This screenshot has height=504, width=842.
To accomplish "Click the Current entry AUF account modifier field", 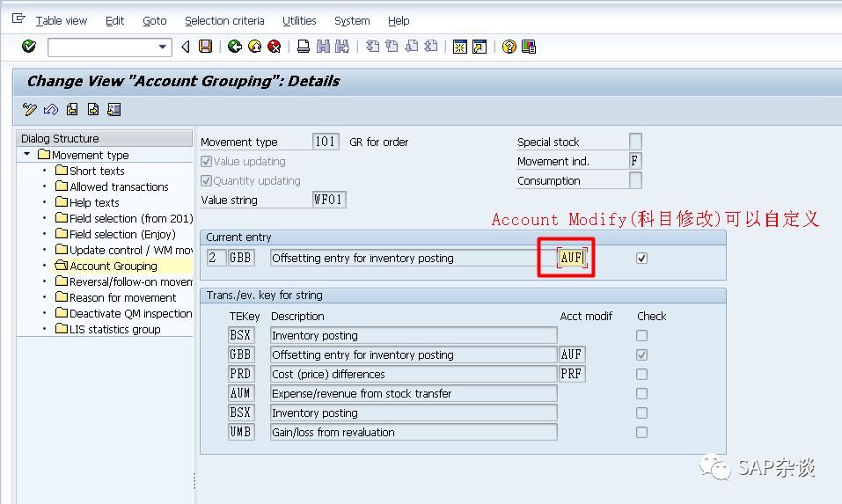I will pos(572,258).
